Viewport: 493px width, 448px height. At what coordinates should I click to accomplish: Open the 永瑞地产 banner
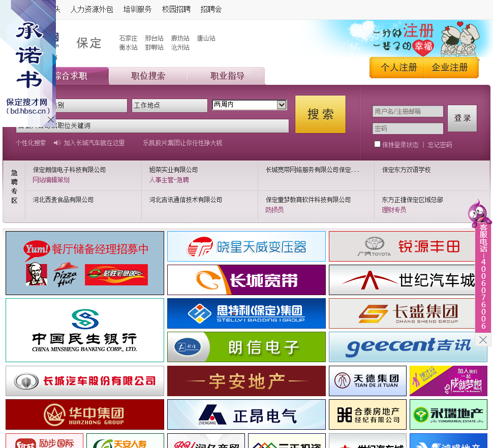tap(448, 414)
